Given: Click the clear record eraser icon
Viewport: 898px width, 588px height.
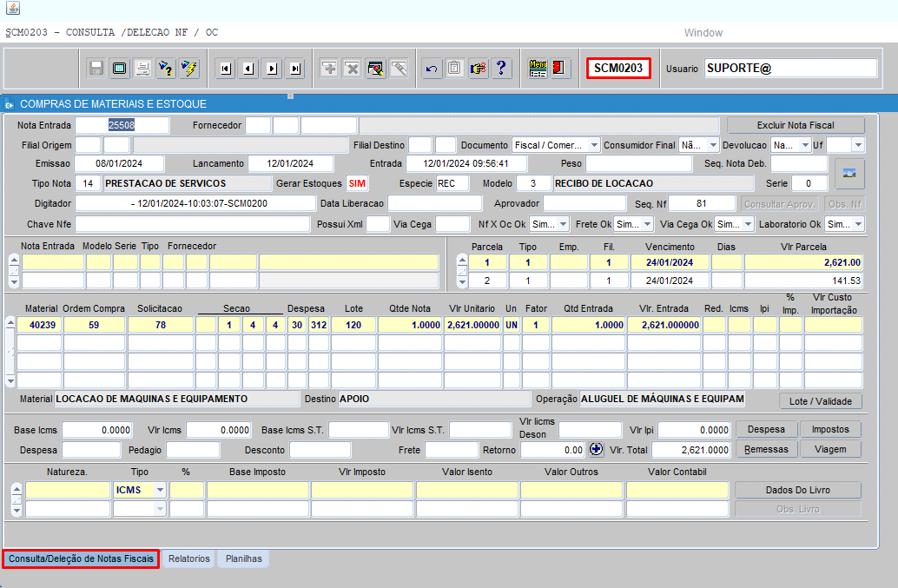Looking at the screenshot, I should click(376, 69).
